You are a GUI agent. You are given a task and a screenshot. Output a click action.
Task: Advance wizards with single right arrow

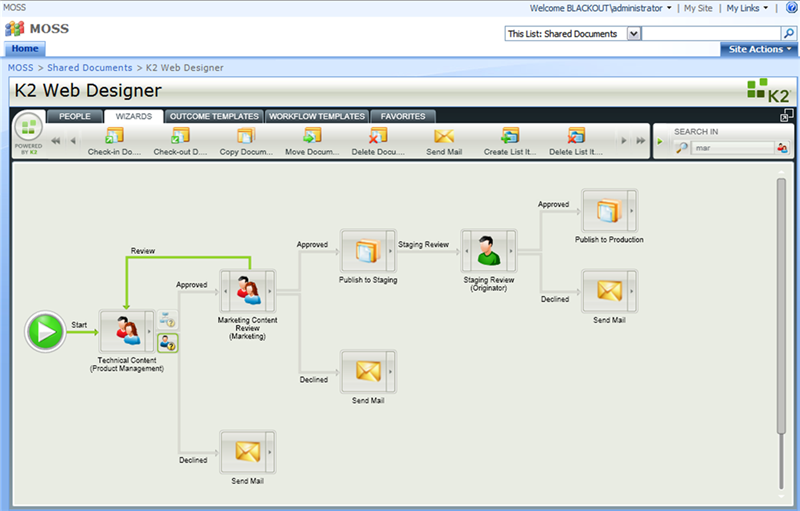(623, 141)
